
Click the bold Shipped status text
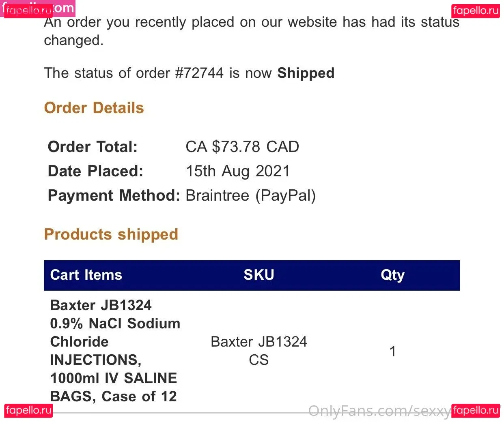[x=306, y=73]
